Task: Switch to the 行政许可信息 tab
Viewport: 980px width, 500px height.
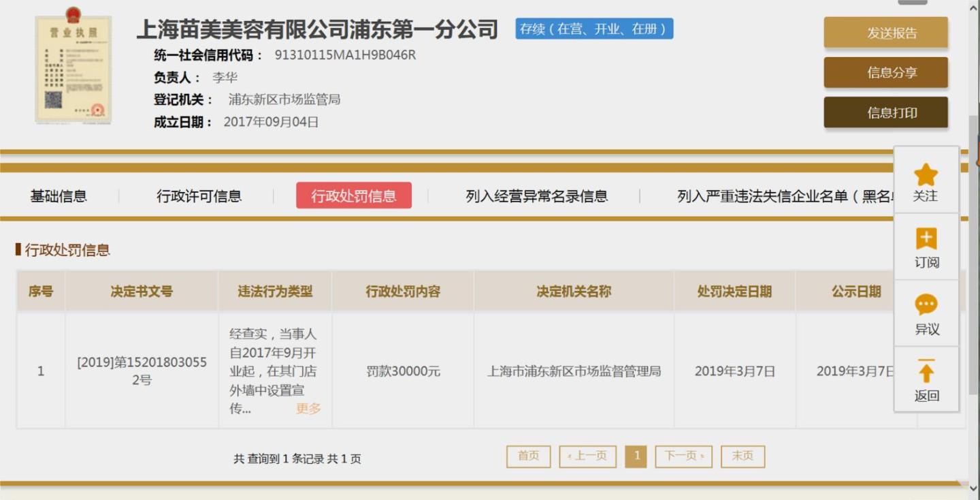Action: [x=199, y=196]
